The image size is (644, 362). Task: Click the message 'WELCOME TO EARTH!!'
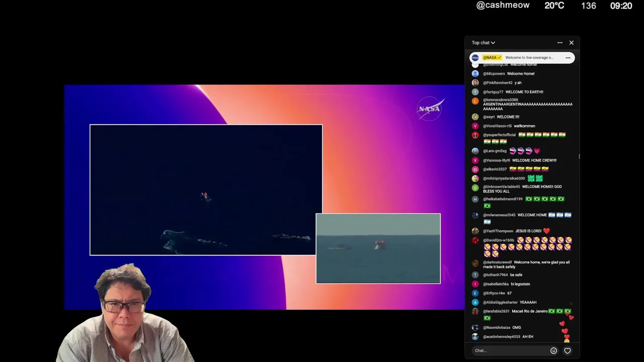(x=524, y=92)
